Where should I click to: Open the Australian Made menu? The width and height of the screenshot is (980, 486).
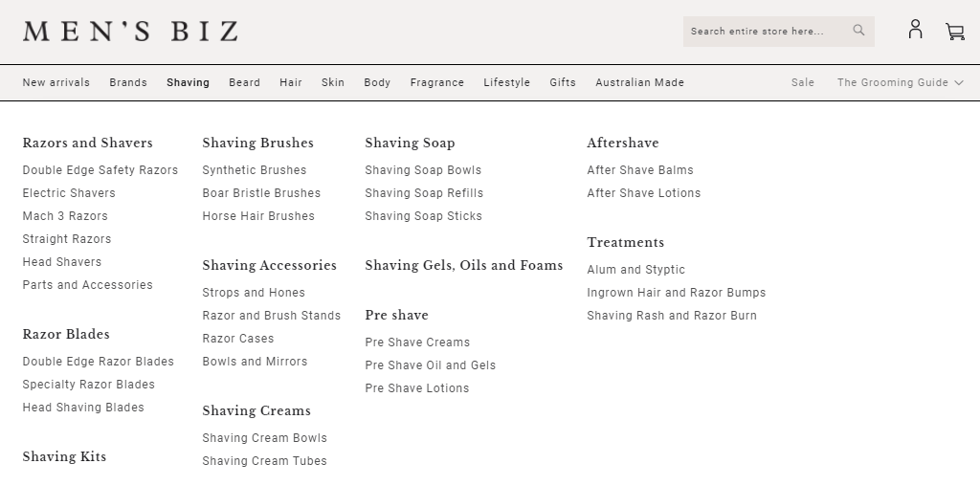pyautogui.click(x=639, y=82)
